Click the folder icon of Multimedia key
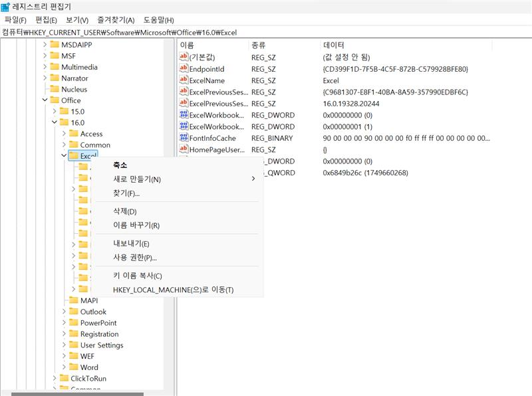 pos(55,67)
